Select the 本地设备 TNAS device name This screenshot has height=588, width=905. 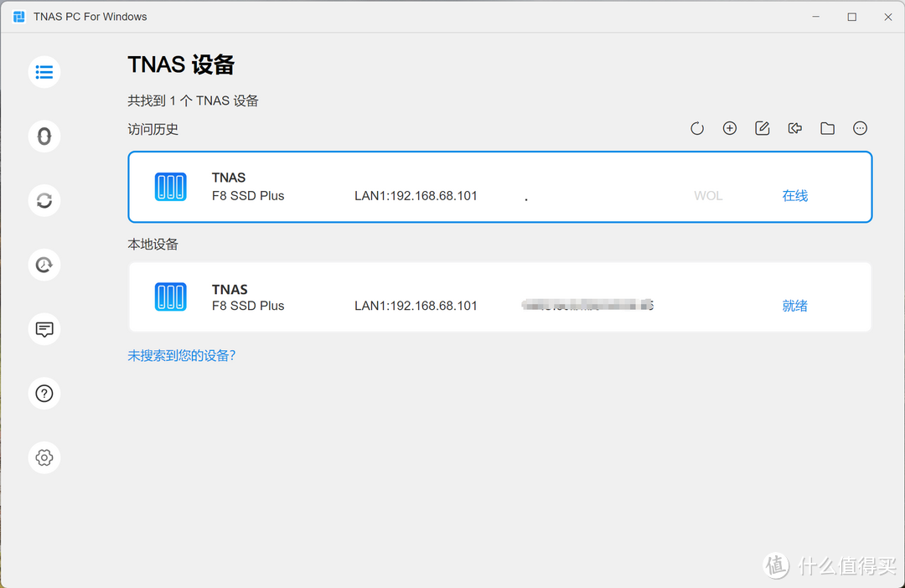230,289
